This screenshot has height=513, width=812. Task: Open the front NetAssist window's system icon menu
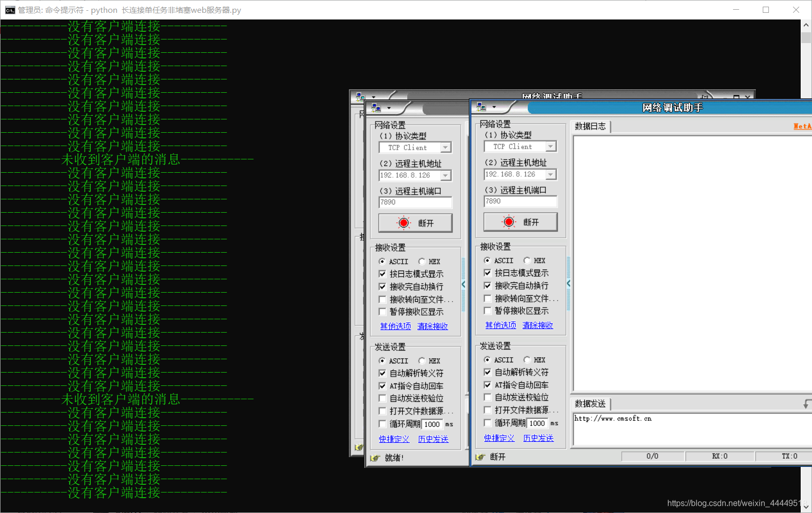[x=481, y=107]
